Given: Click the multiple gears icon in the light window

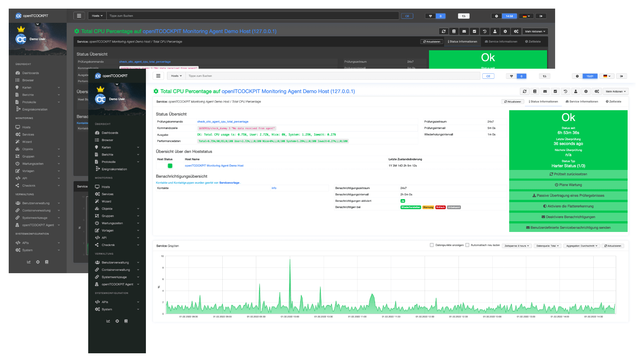Looking at the screenshot, I should (597, 91).
